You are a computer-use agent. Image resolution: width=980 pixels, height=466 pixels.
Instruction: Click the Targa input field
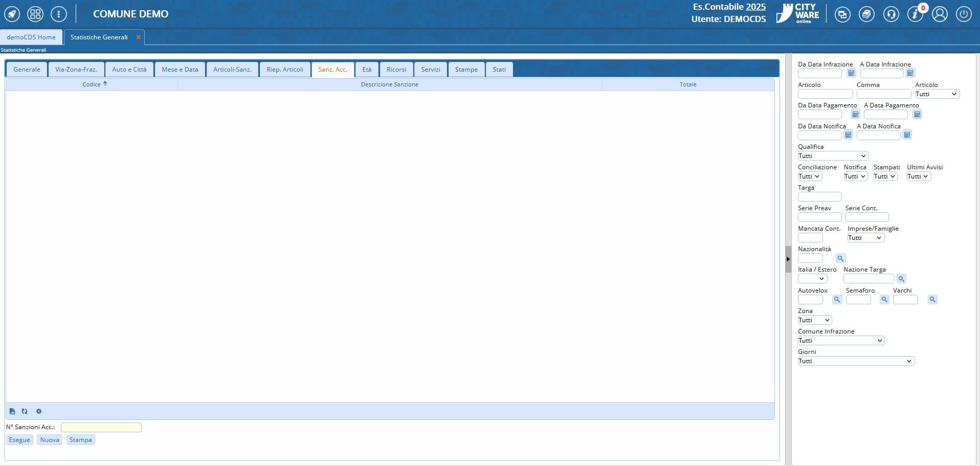click(819, 197)
